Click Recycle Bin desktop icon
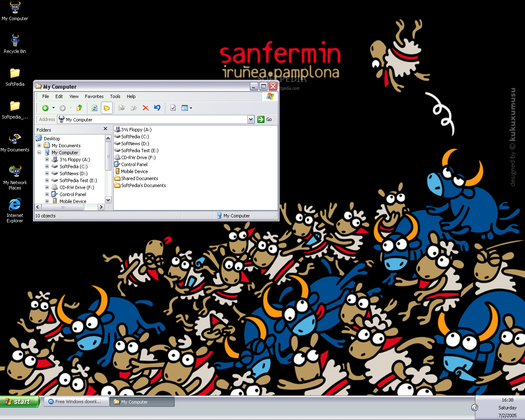Viewport: 525px width, 420px height. (15, 44)
